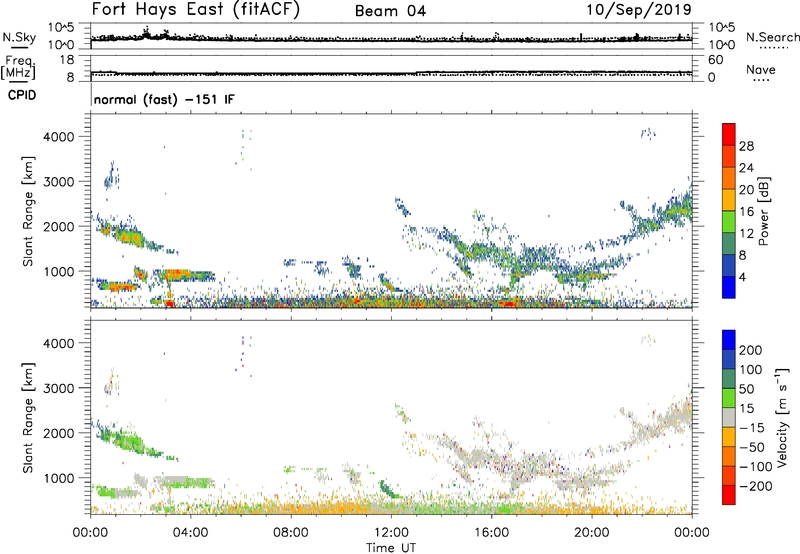Click the '3000' slant range tick in power panel

click(x=59, y=182)
